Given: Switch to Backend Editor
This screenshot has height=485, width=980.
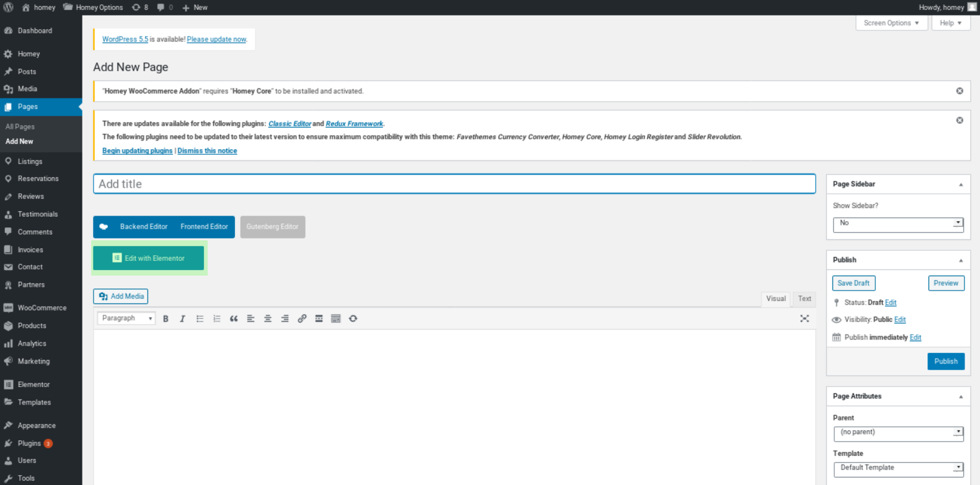Looking at the screenshot, I should (x=144, y=227).
